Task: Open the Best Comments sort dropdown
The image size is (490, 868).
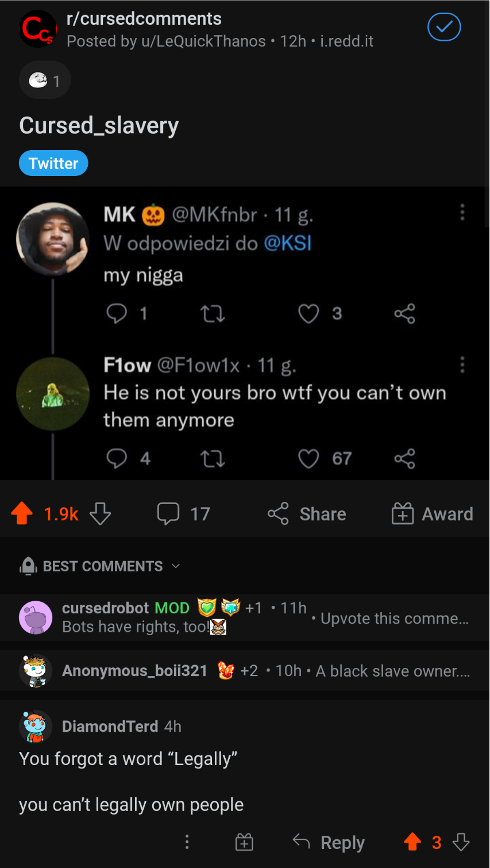Action: 101,566
